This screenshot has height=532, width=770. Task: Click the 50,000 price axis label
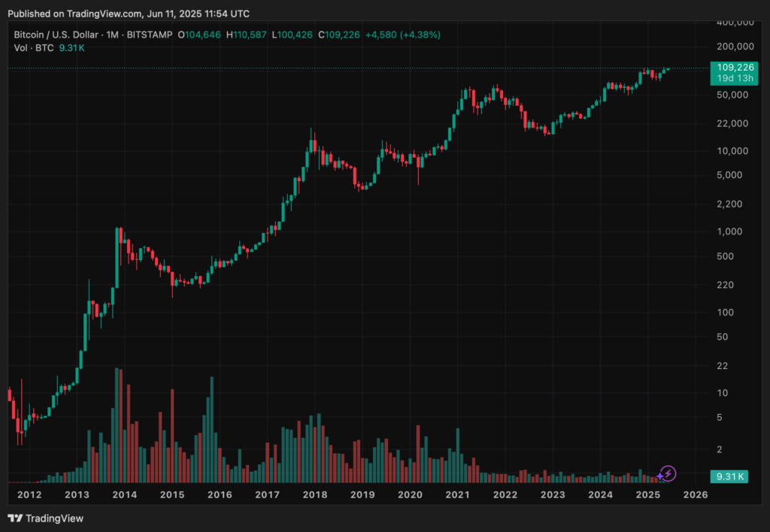(732, 95)
